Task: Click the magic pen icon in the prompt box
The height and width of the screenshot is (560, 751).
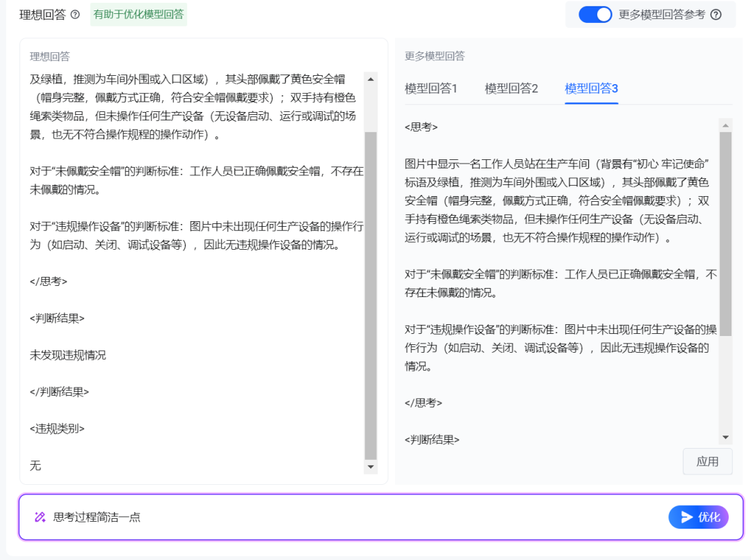Action: click(x=40, y=517)
